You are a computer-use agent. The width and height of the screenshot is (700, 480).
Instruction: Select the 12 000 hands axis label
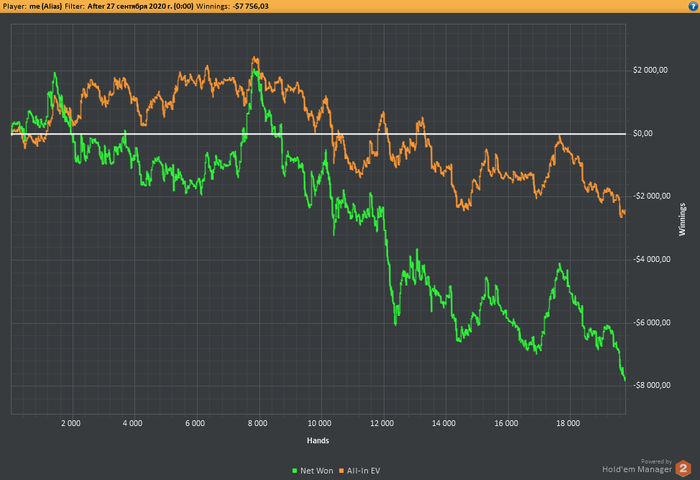click(382, 423)
